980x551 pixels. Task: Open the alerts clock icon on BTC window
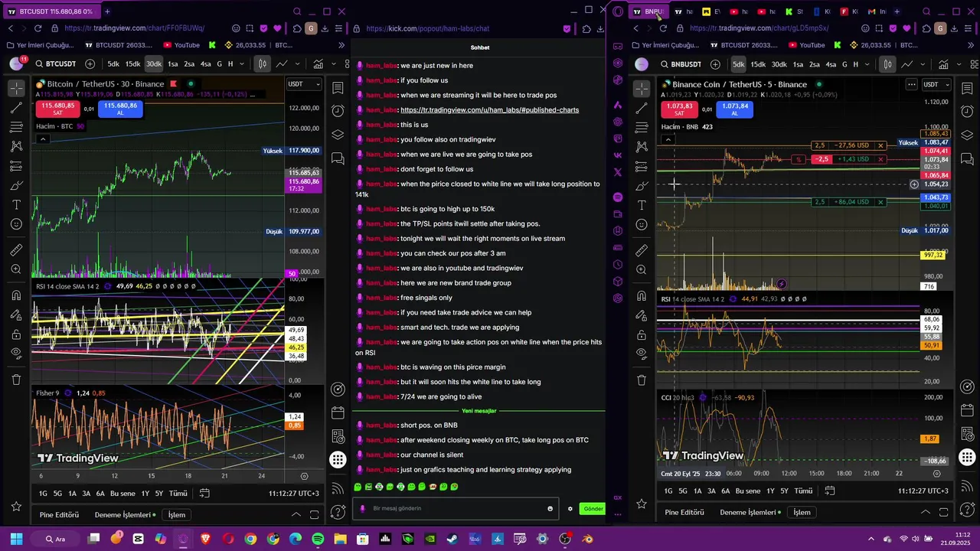click(338, 111)
